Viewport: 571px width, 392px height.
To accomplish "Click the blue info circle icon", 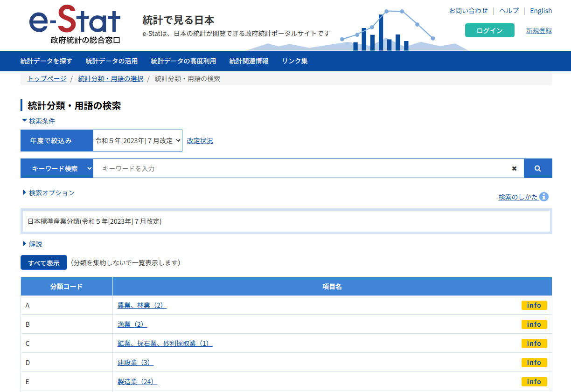I will click(544, 197).
